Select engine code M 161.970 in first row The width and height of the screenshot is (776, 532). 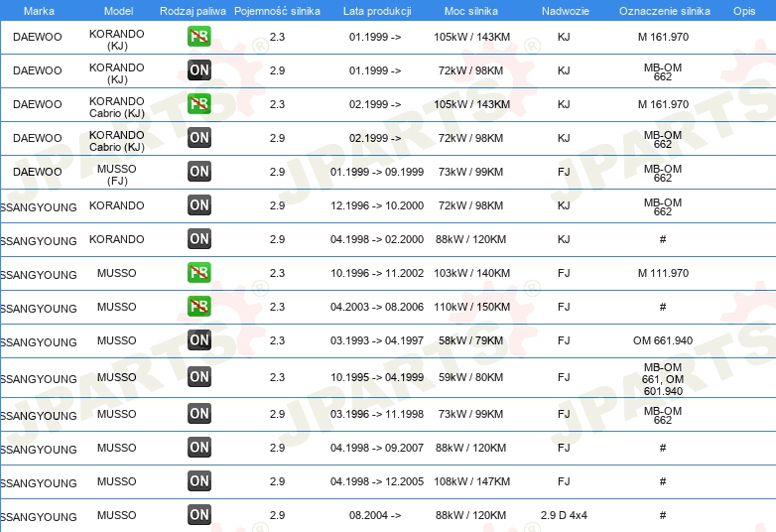coord(663,37)
